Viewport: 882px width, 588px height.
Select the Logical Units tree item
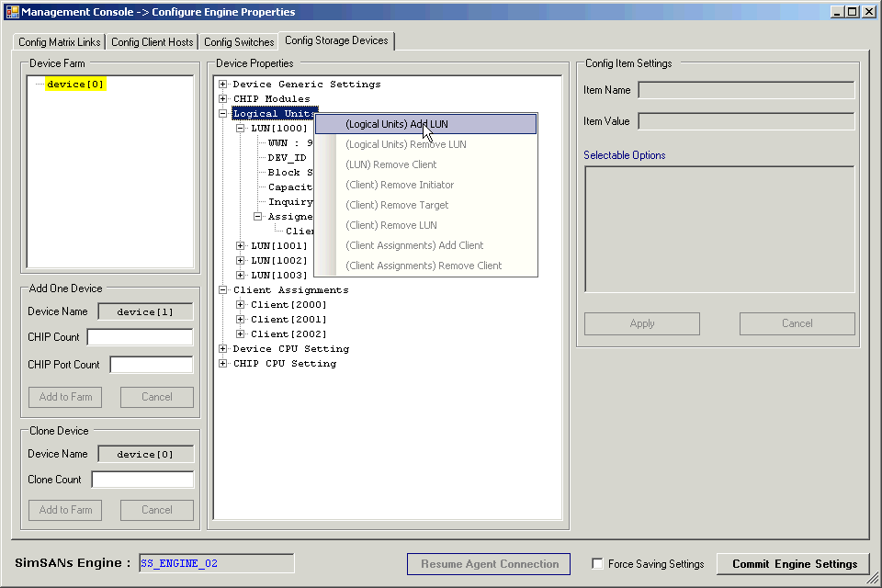(275, 113)
